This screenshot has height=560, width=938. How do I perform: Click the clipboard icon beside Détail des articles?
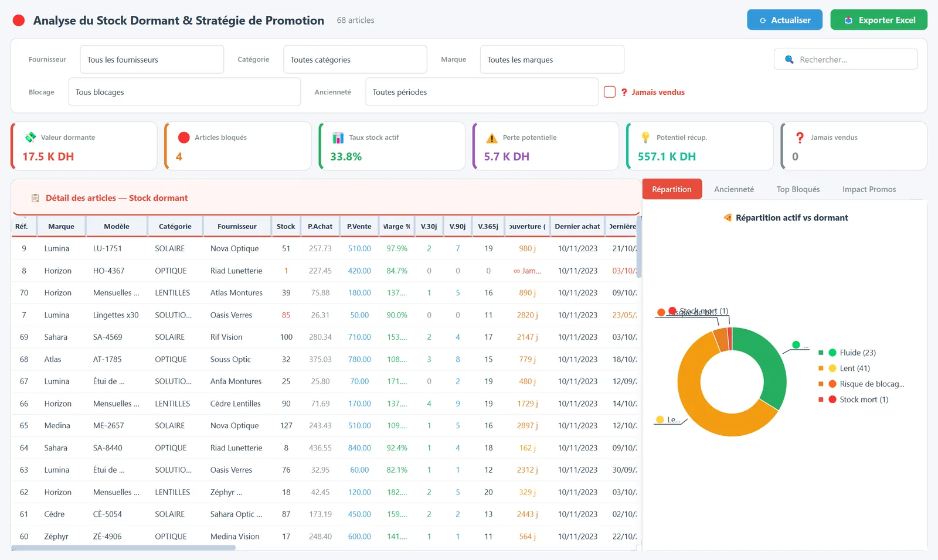click(x=35, y=198)
